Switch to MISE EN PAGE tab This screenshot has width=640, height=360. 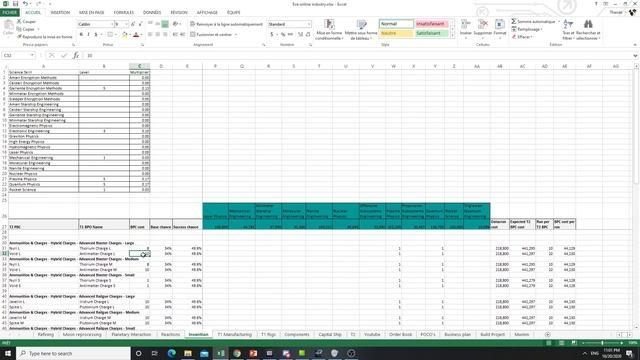[x=91, y=13]
